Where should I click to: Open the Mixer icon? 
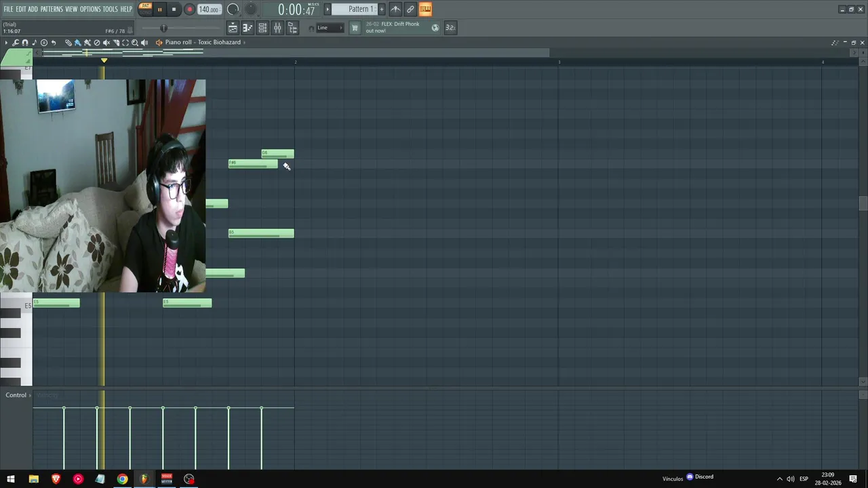coord(277,28)
